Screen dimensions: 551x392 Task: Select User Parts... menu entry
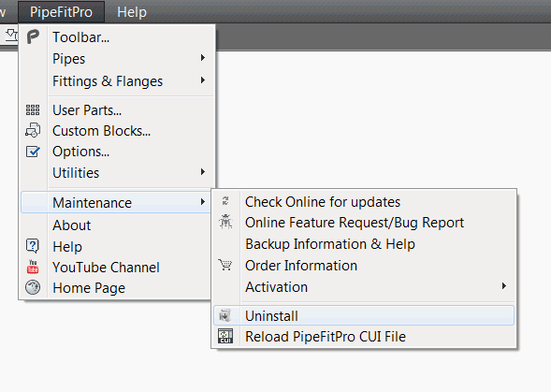pyautogui.click(x=118, y=110)
